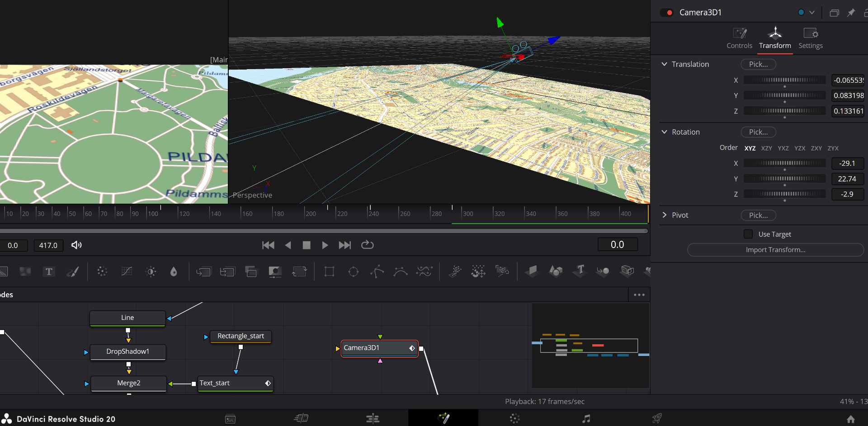Open the node color dropdown arrow
The height and width of the screenshot is (426, 868).
812,13
